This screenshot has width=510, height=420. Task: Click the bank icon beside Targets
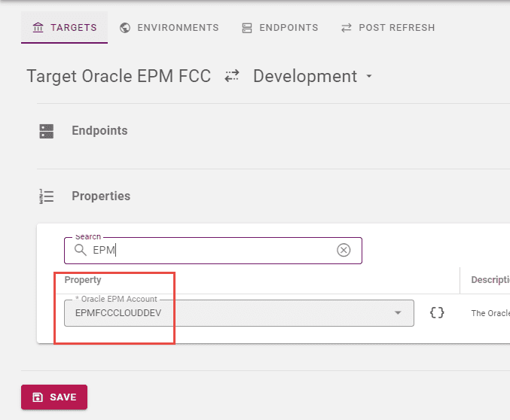38,28
